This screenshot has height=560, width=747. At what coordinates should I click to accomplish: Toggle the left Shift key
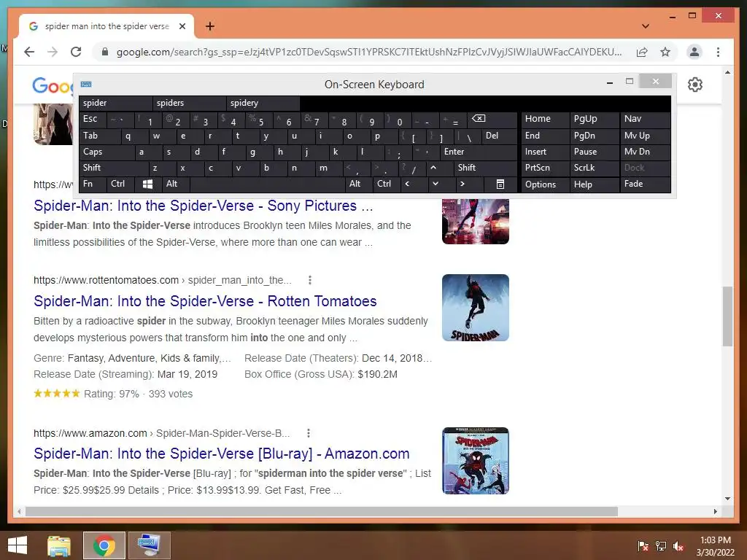[114, 168]
